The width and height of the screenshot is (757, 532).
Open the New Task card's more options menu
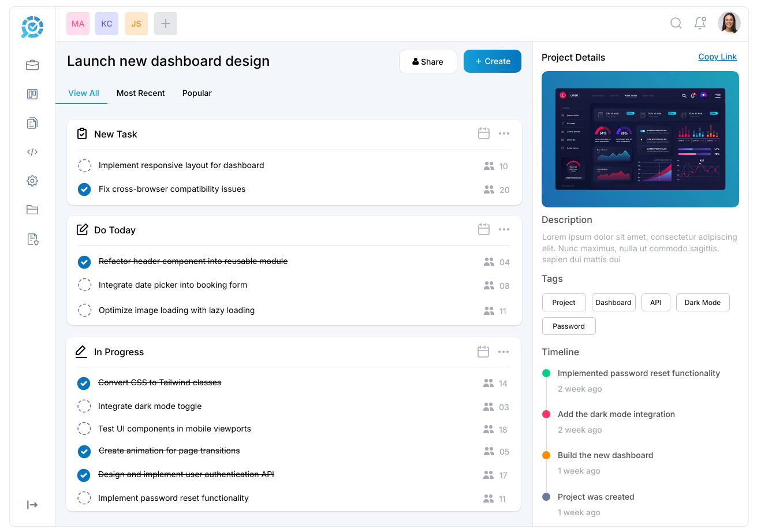(x=504, y=133)
